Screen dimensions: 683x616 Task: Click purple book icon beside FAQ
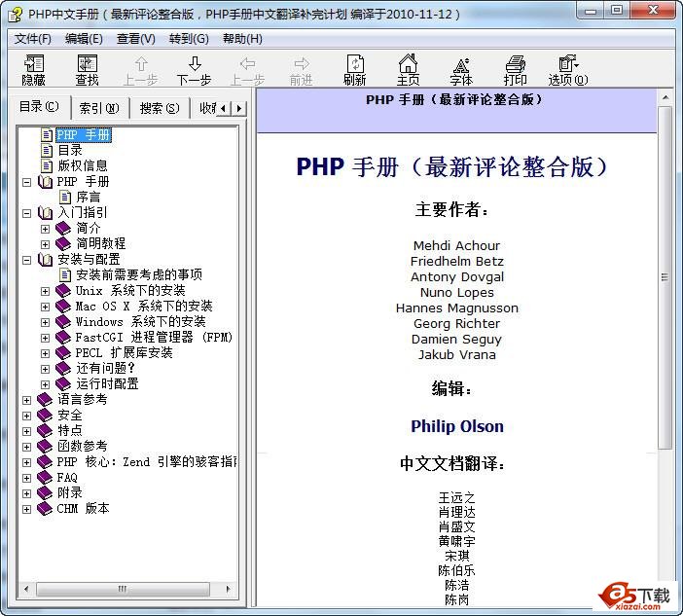[45, 478]
